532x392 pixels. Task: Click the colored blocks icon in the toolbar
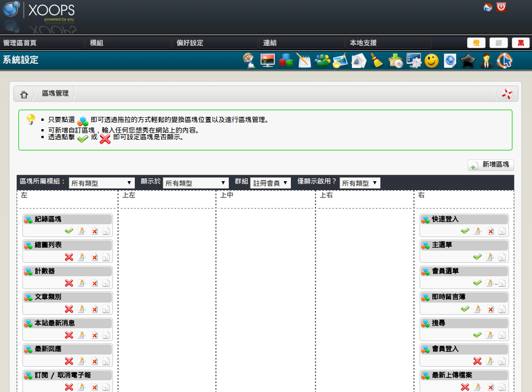(286, 60)
